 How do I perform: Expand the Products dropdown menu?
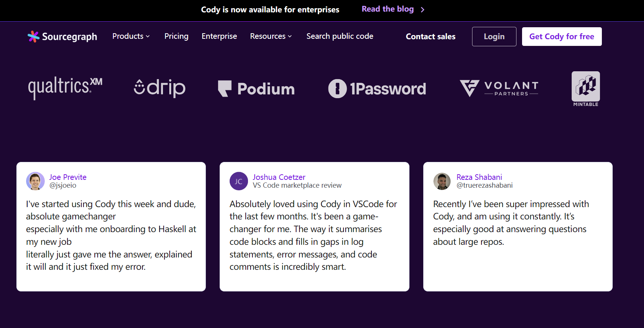(x=131, y=36)
